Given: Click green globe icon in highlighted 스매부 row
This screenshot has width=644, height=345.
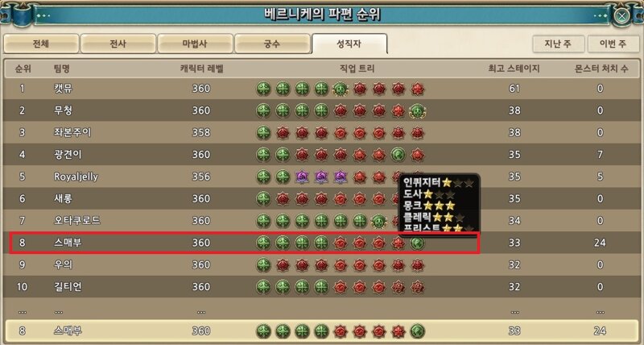Looking at the screenshot, I should point(418,243).
